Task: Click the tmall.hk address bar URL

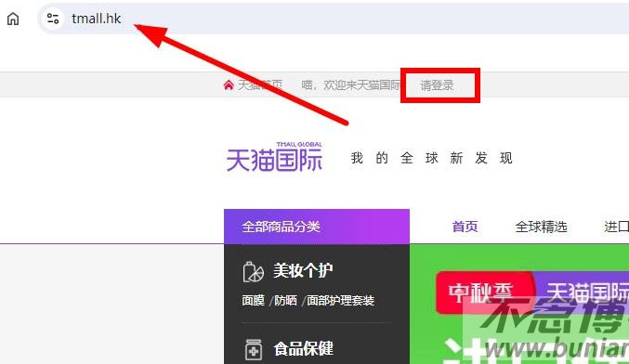Action: tap(96, 19)
